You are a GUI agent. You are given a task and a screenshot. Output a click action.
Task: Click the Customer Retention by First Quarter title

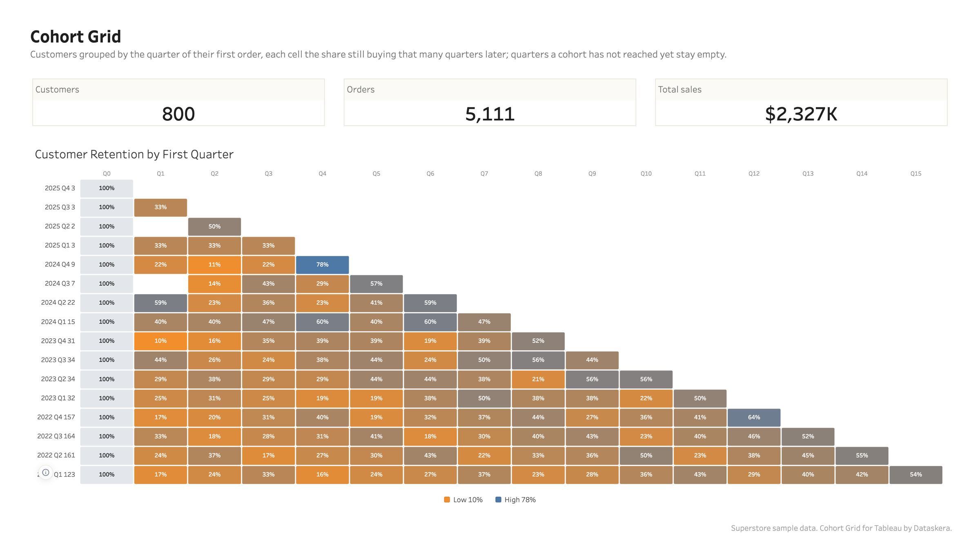[134, 154]
